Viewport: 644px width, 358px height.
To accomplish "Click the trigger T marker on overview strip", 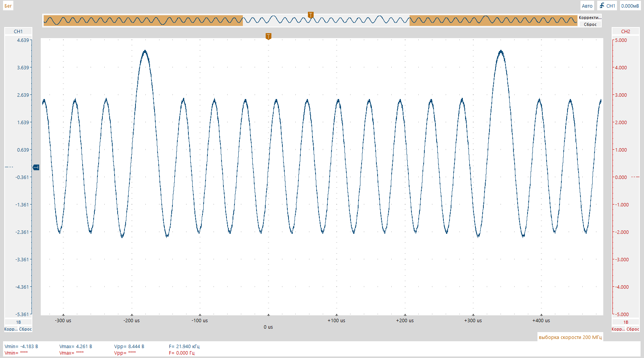I will (311, 15).
